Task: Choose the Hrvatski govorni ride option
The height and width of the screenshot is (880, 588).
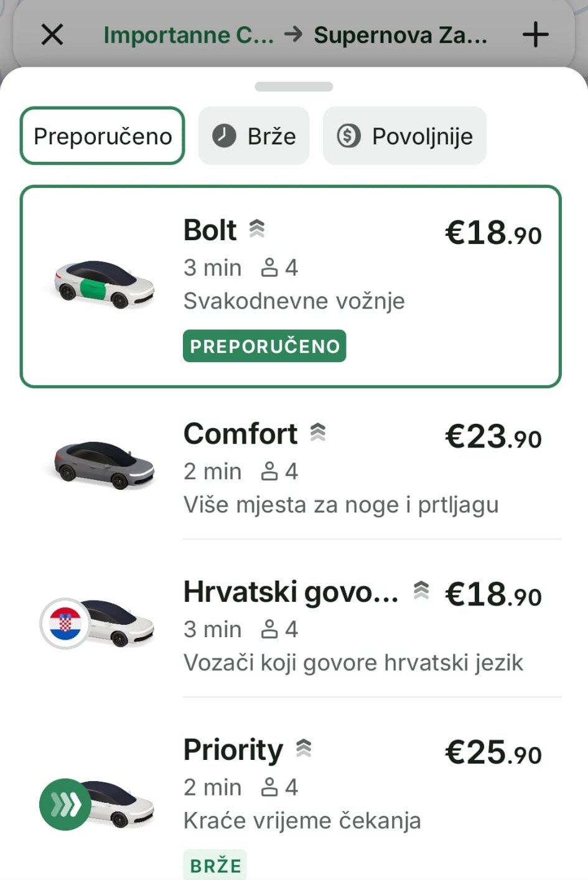Action: point(291,624)
